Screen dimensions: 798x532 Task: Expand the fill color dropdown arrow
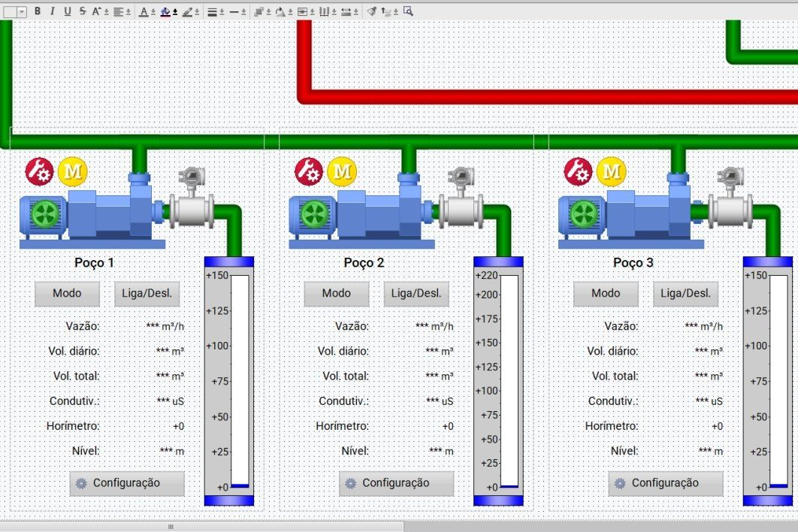(175, 12)
